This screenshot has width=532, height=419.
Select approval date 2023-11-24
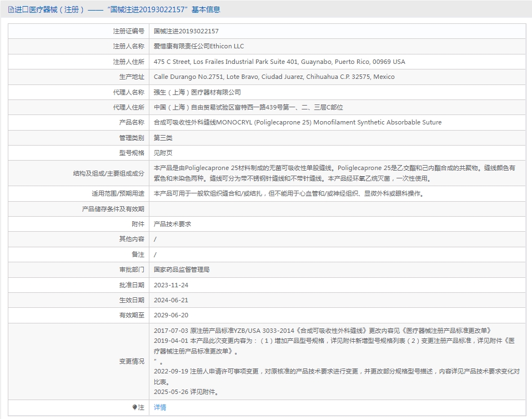coord(171,285)
